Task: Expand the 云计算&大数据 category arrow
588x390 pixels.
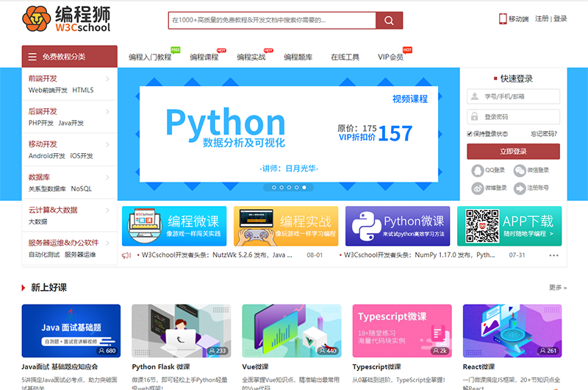Action: point(107,210)
